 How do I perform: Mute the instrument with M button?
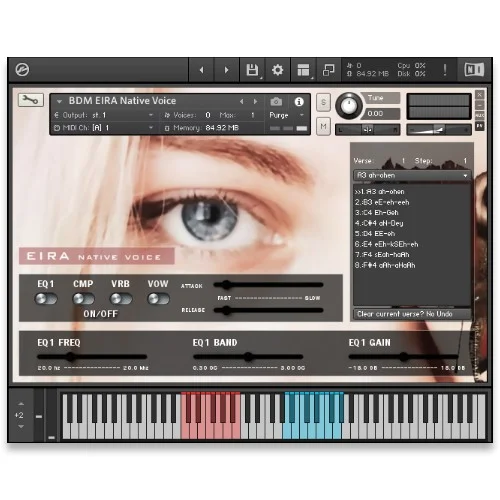(x=323, y=127)
